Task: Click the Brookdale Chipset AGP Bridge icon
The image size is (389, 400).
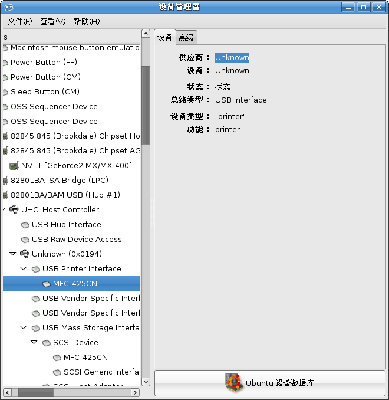Action: click(x=5, y=151)
